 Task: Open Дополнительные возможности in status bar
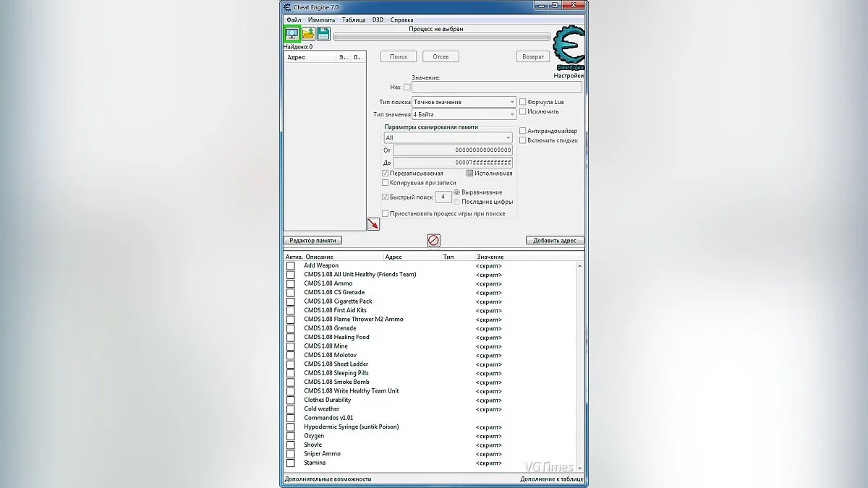tap(328, 479)
